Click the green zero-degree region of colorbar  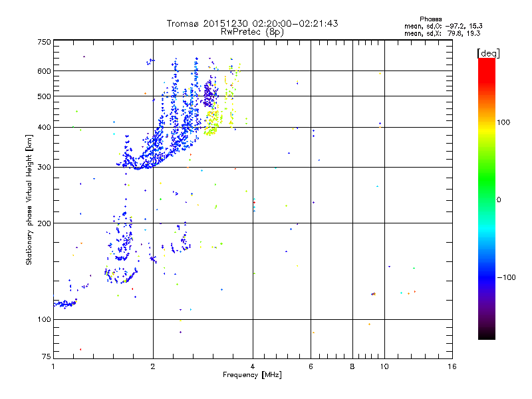pos(487,199)
